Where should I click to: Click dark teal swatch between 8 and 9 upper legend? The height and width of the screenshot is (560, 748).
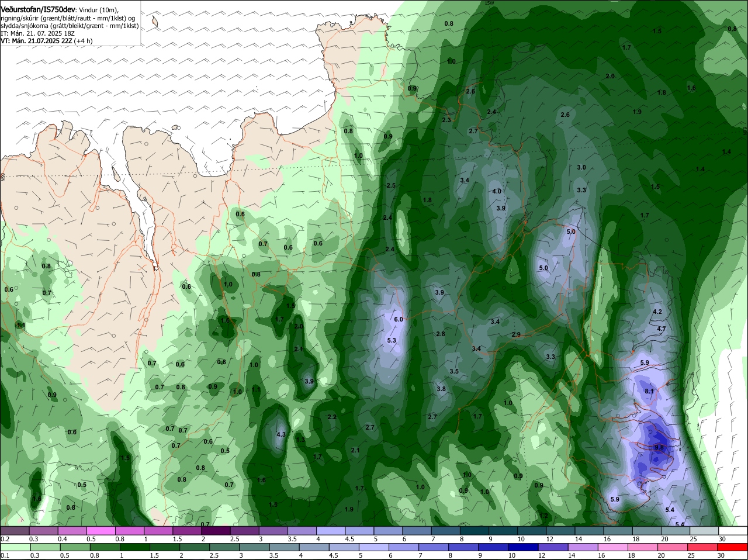[x=475, y=531]
